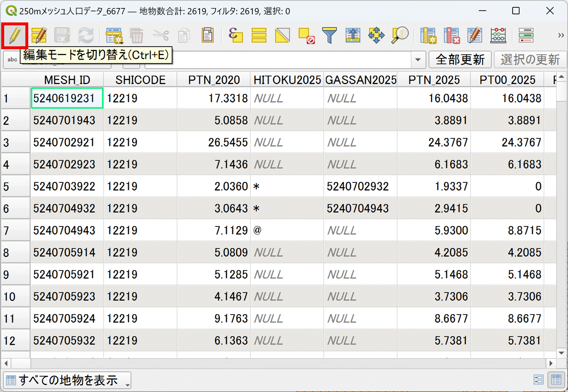
Task: Click GASSAN2025 column header
Action: 361,80
